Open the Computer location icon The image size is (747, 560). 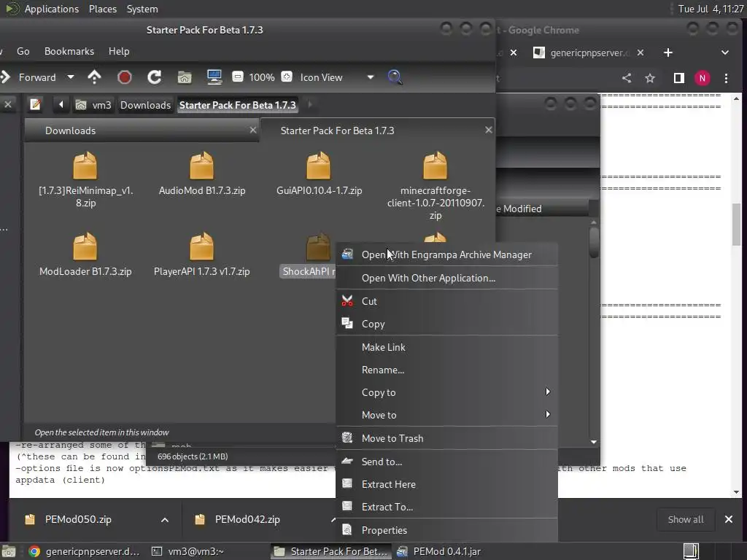(x=214, y=77)
